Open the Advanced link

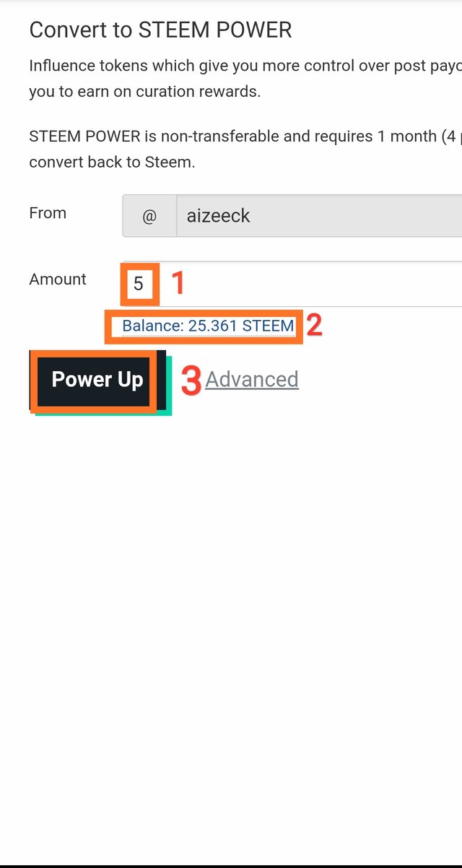click(x=252, y=379)
